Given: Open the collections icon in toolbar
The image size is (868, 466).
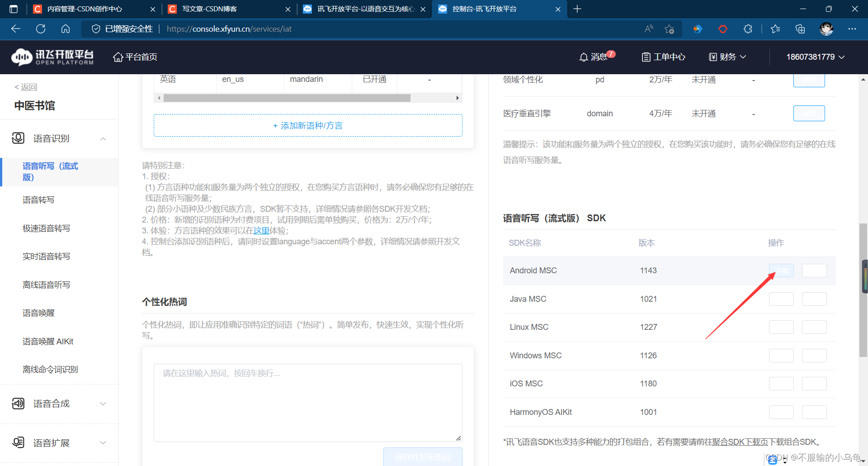Looking at the screenshot, I should 800,29.
